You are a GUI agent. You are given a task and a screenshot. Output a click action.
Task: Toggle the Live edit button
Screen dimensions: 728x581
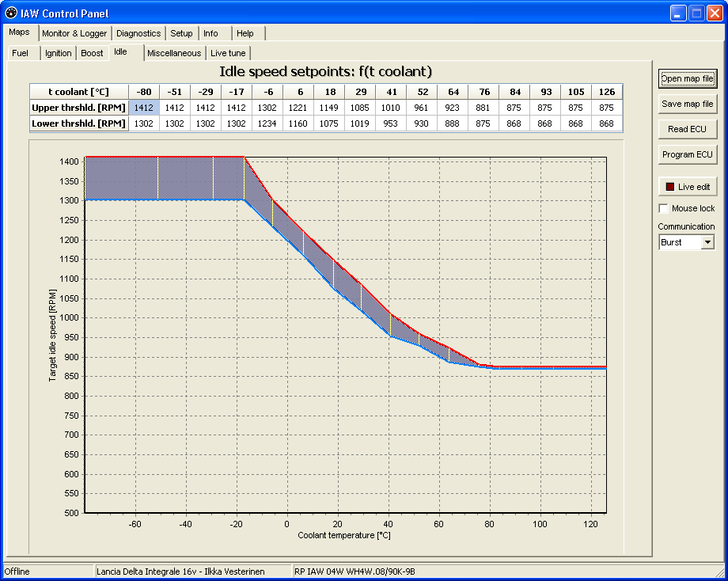[688, 187]
